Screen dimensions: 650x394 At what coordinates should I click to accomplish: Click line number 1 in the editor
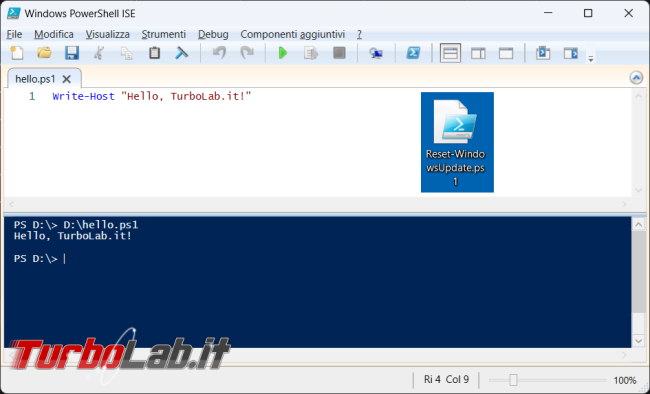click(x=32, y=96)
